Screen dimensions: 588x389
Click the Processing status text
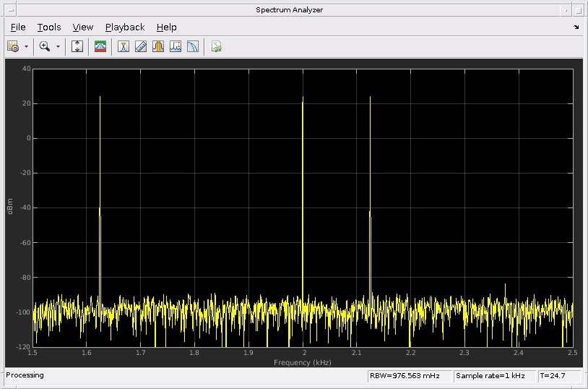(25, 375)
